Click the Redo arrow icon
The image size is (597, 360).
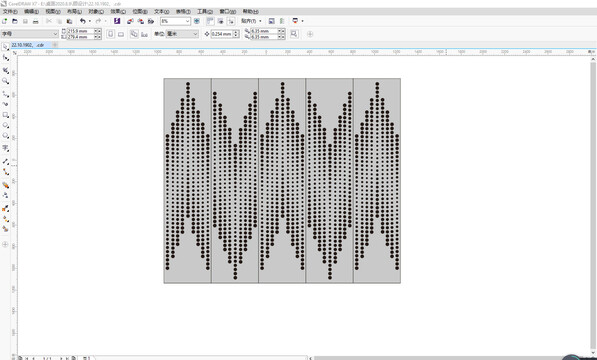pos(98,21)
